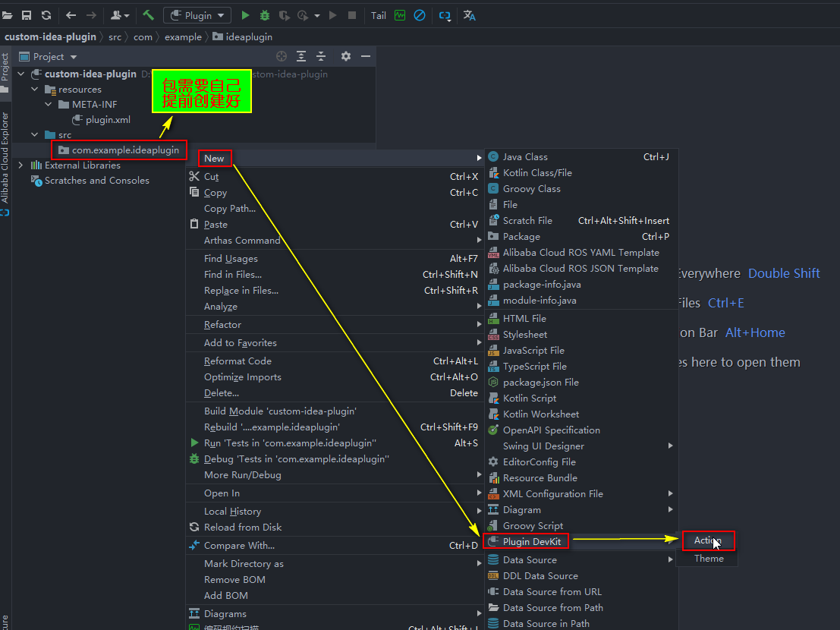Image resolution: width=840 pixels, height=630 pixels.
Task: Click the Locate target crosshair icon
Action: click(282, 56)
